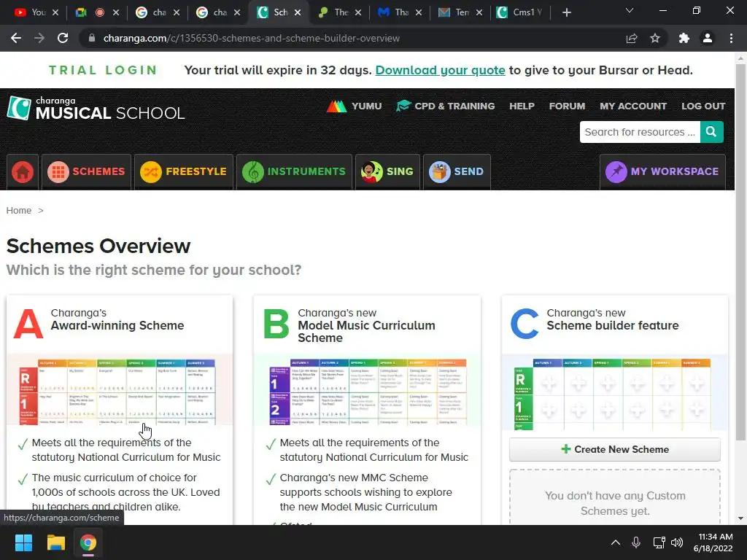Image resolution: width=747 pixels, height=560 pixels.
Task: Click the red letter A scheme icon
Action: point(28,324)
